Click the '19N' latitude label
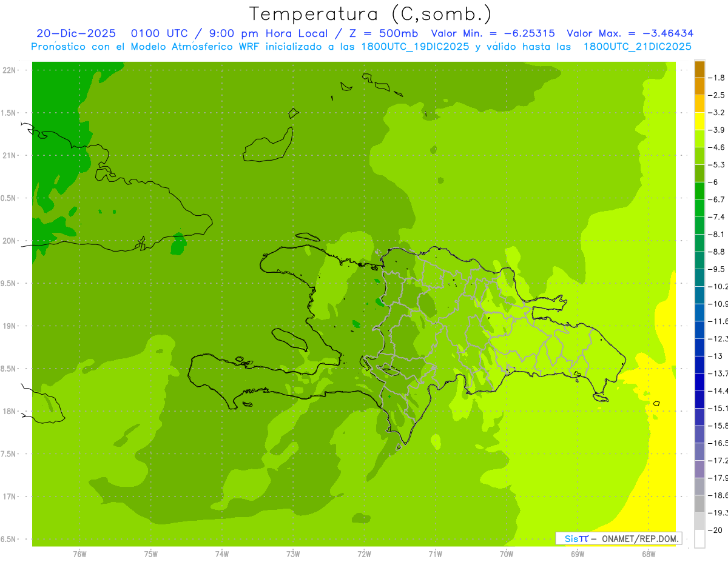728x562 pixels. click(x=10, y=326)
